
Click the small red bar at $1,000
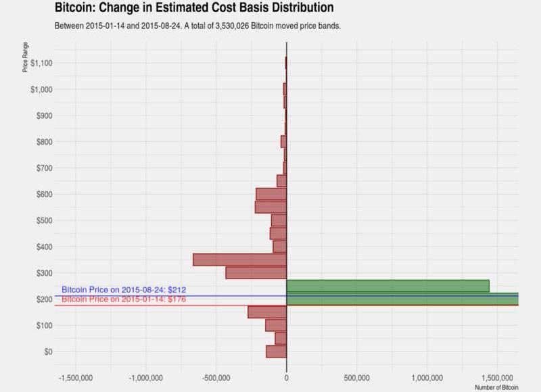pos(285,89)
